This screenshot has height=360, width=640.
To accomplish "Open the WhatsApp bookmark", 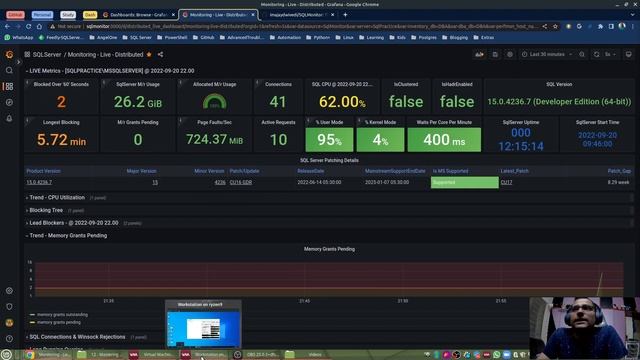I will coord(19,37).
